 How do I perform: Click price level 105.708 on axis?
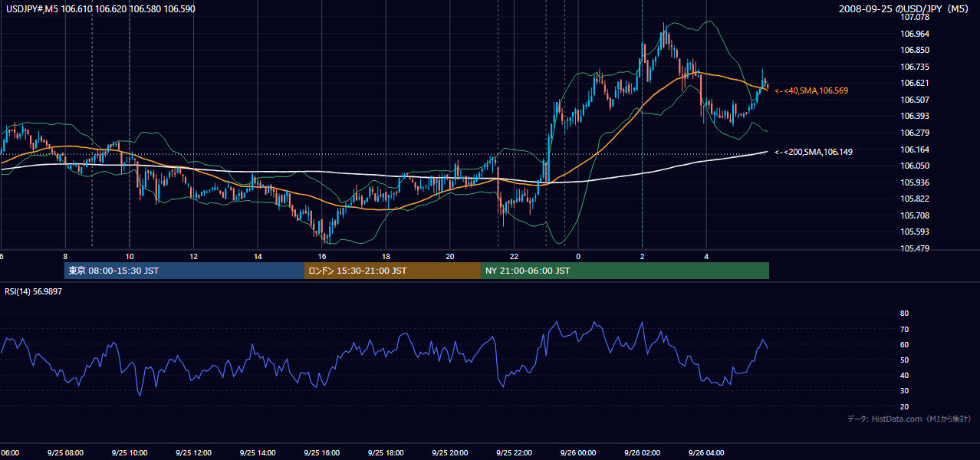click(x=916, y=215)
